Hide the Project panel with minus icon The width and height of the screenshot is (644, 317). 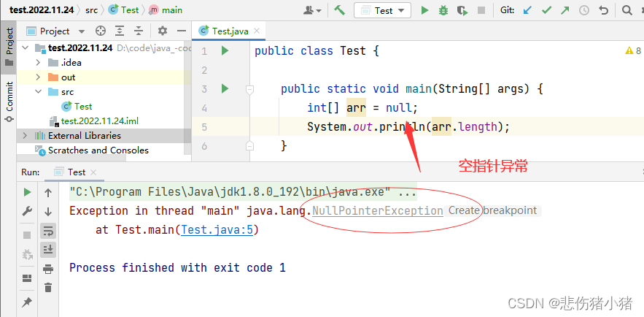click(182, 31)
